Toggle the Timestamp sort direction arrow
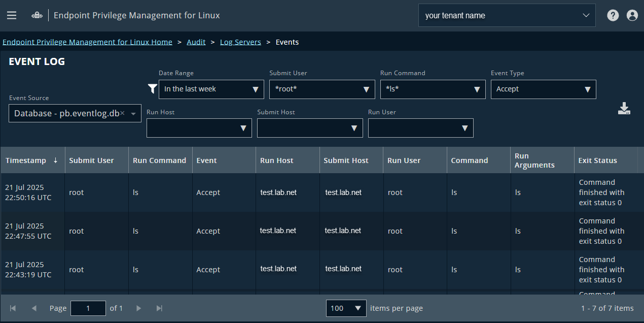This screenshot has width=644, height=323. [56, 160]
